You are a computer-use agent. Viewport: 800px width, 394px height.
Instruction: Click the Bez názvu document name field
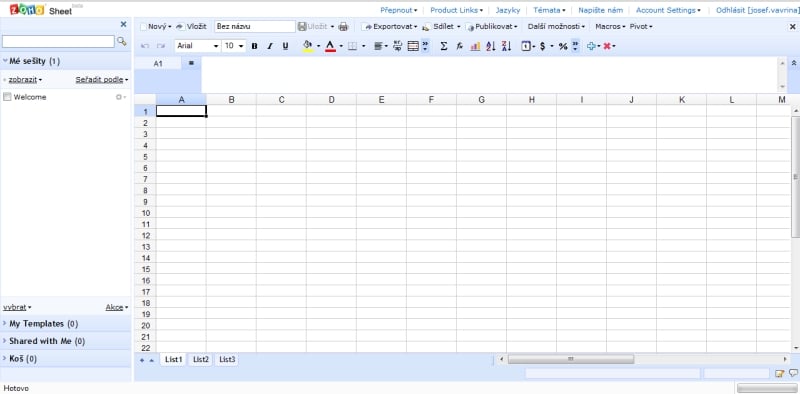pos(255,27)
